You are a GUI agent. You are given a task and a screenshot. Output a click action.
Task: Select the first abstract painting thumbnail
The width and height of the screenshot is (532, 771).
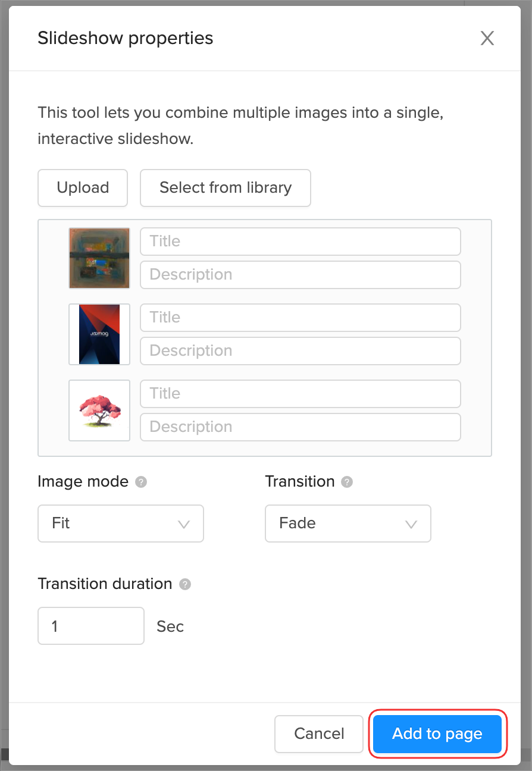point(99,258)
